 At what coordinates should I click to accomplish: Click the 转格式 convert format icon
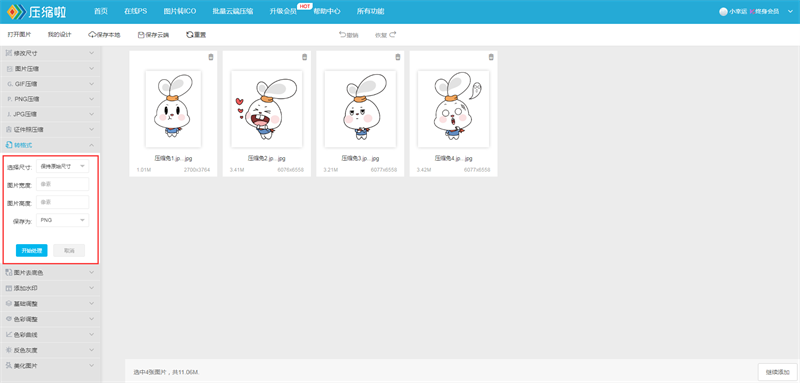tap(9, 145)
